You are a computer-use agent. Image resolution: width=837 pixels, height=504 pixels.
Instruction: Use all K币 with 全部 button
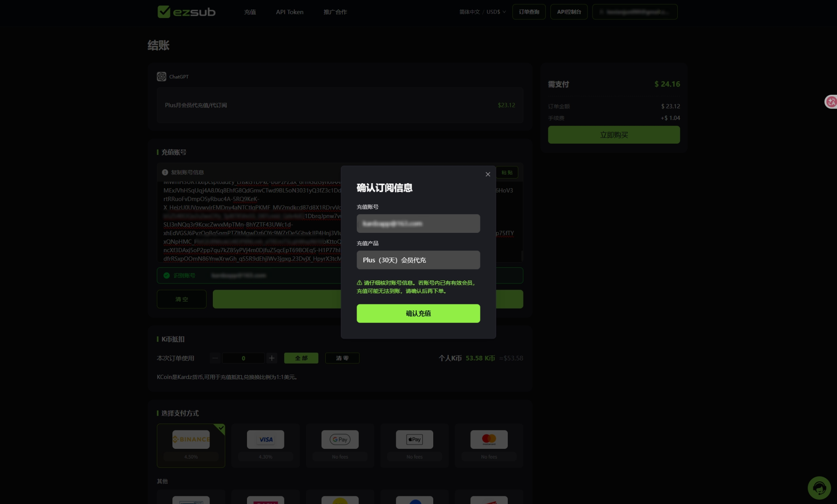click(301, 358)
